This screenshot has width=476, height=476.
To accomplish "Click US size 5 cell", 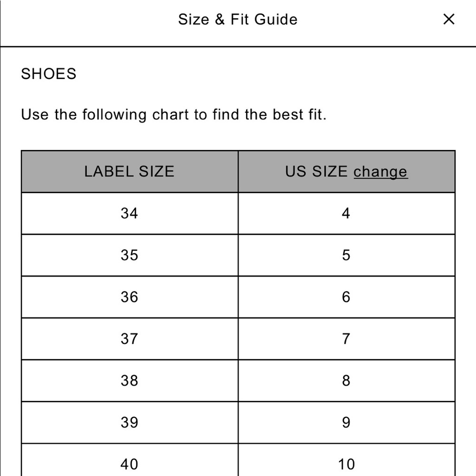I will tap(347, 255).
